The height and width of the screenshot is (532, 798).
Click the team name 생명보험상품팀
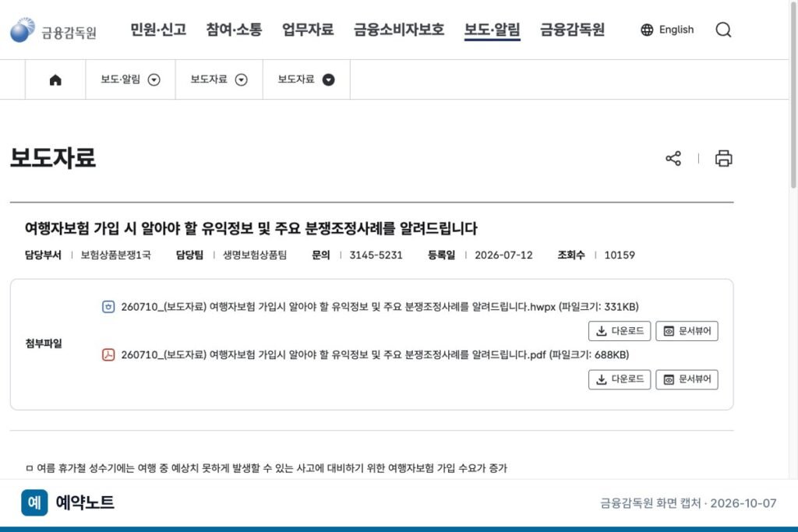(x=255, y=255)
